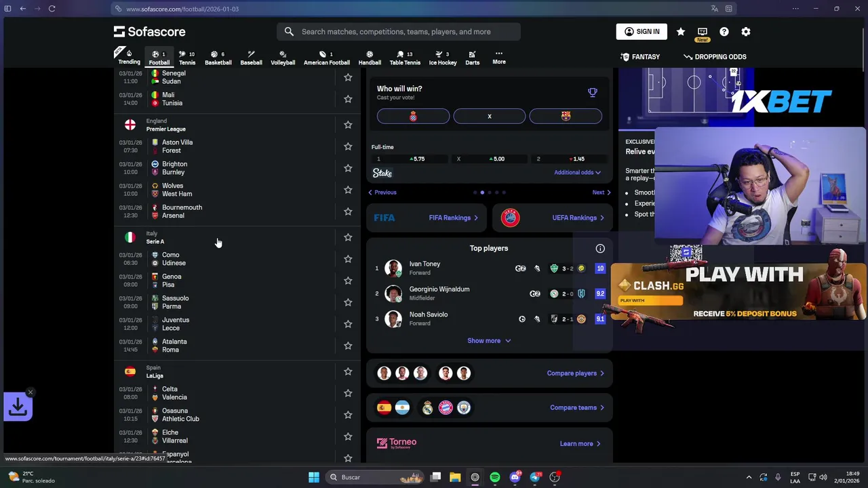Viewport: 868px width, 488px height.
Task: Select the Baseball tab
Action: (x=251, y=58)
